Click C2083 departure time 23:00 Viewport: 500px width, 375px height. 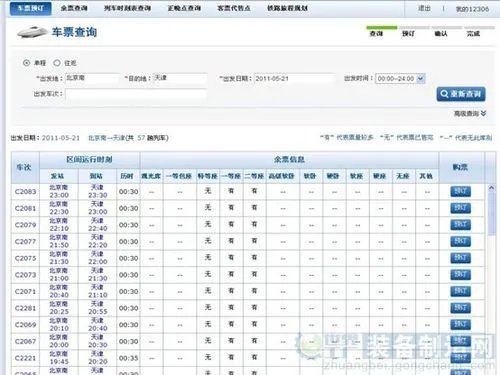(x=59, y=195)
